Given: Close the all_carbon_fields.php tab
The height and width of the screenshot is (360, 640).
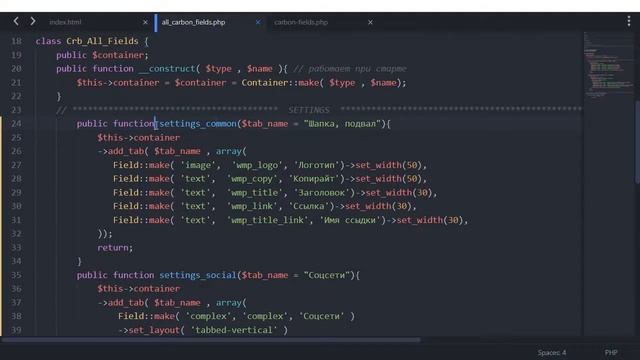Looking at the screenshot, I should tap(258, 22).
